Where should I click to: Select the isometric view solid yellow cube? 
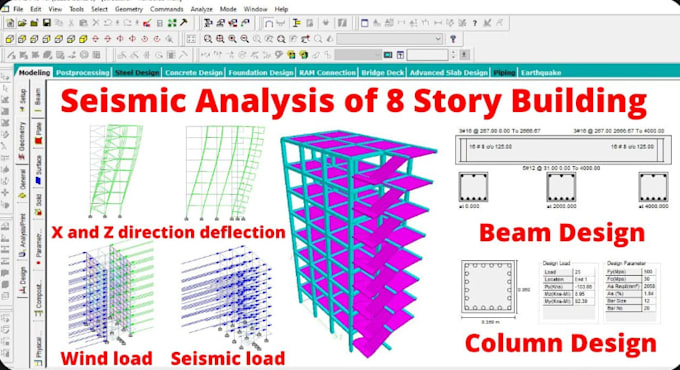coord(83,39)
